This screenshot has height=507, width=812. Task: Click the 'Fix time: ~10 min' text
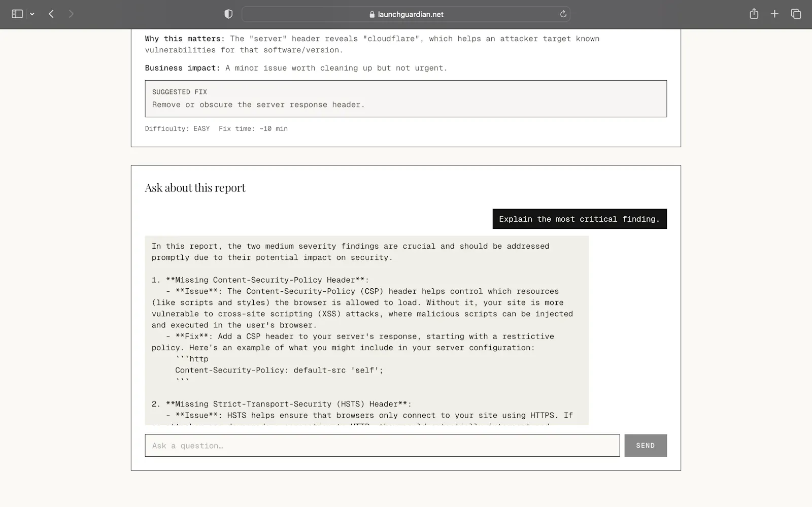253,129
